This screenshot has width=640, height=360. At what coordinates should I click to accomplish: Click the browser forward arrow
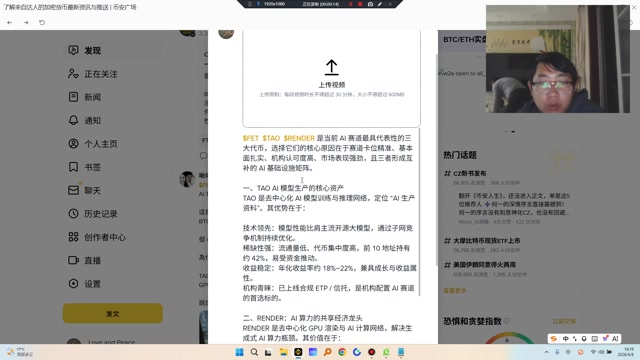(x=26, y=22)
